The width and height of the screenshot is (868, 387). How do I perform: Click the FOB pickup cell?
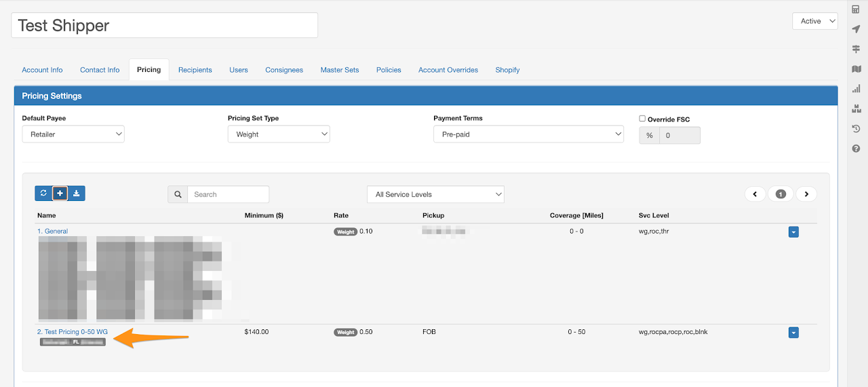coord(429,332)
